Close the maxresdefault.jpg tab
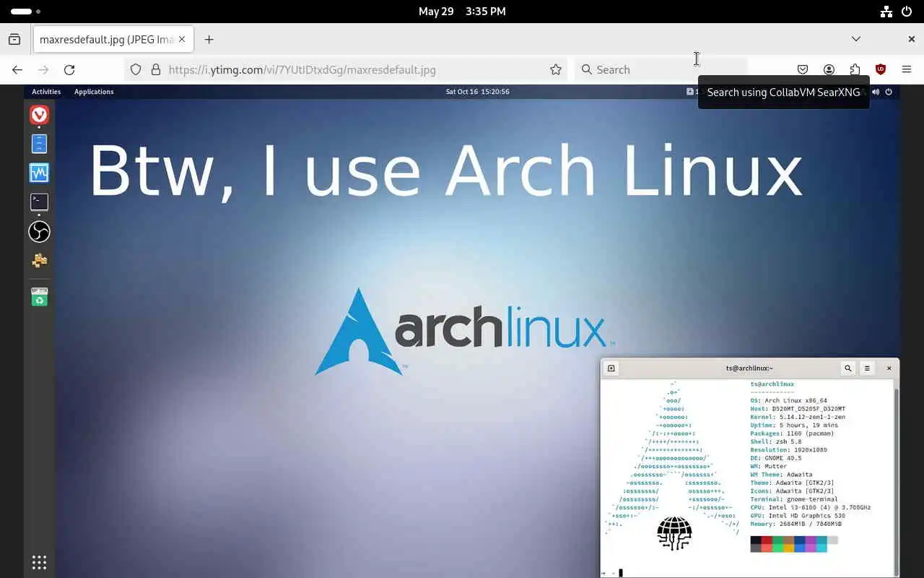 (x=182, y=39)
